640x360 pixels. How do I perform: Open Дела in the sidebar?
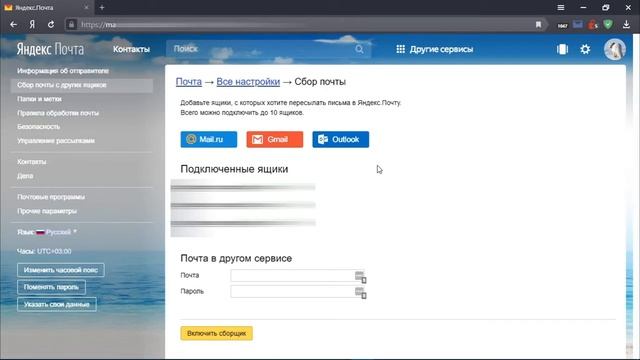tap(25, 176)
